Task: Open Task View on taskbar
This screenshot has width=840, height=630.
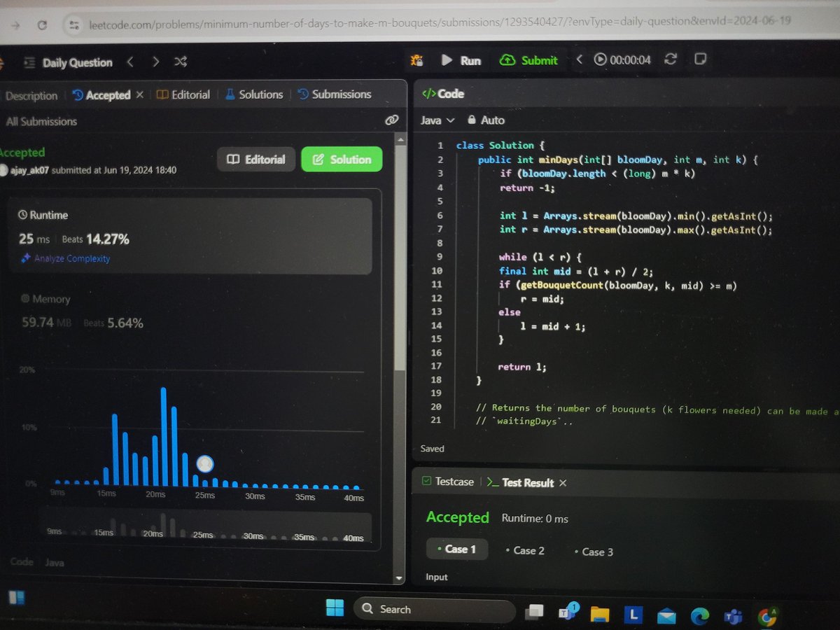Action: 535,611
